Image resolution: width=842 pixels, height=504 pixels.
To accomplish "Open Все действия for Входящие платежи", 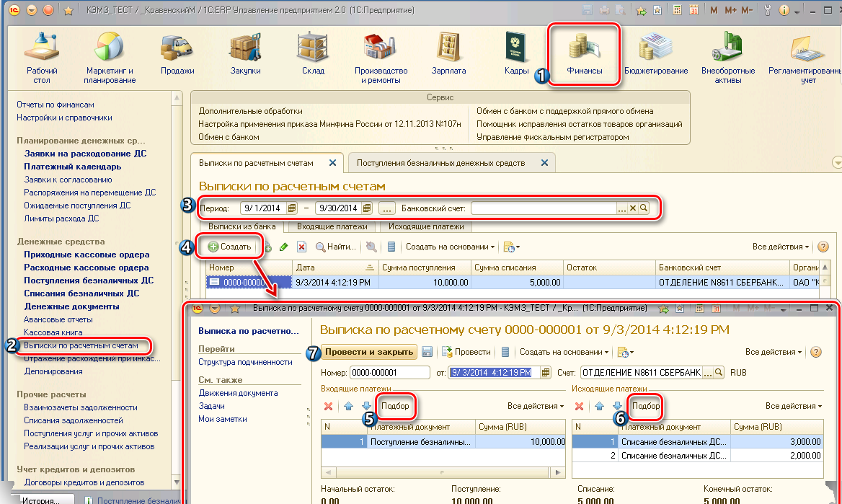I will [536, 406].
